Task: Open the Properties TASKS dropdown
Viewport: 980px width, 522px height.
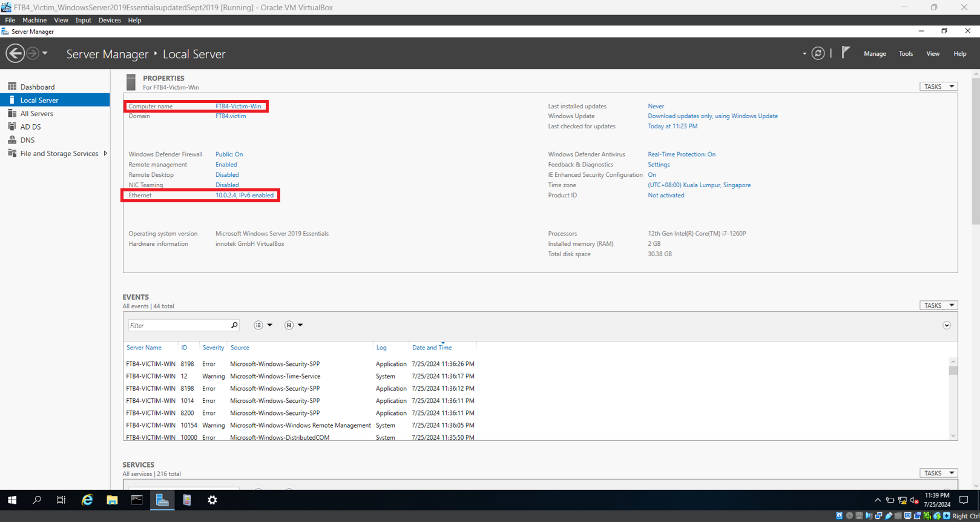Action: pos(939,87)
